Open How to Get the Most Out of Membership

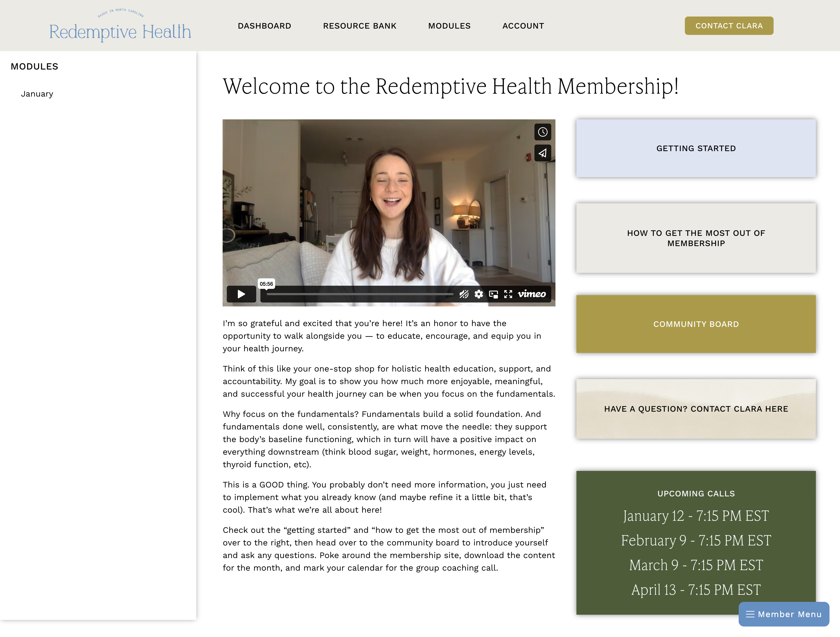696,238
